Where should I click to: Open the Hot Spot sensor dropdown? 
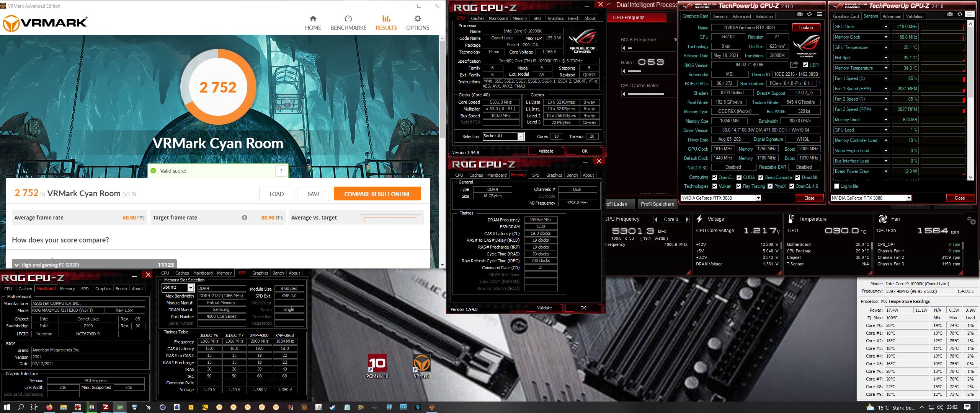886,58
